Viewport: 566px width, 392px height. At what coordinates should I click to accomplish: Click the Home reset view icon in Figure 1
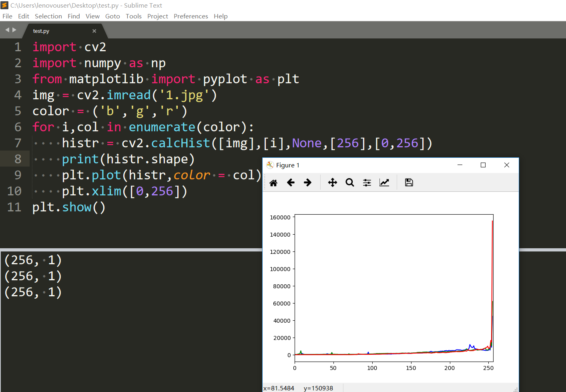tap(273, 183)
